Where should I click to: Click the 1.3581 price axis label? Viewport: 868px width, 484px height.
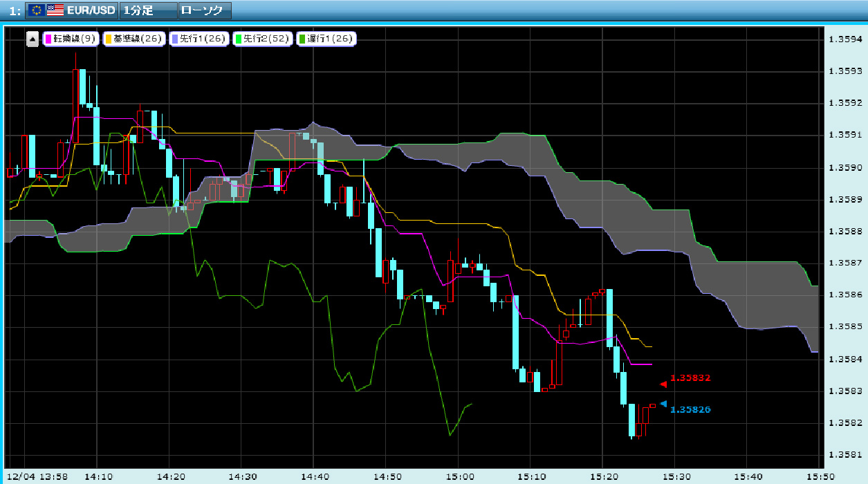click(844, 454)
